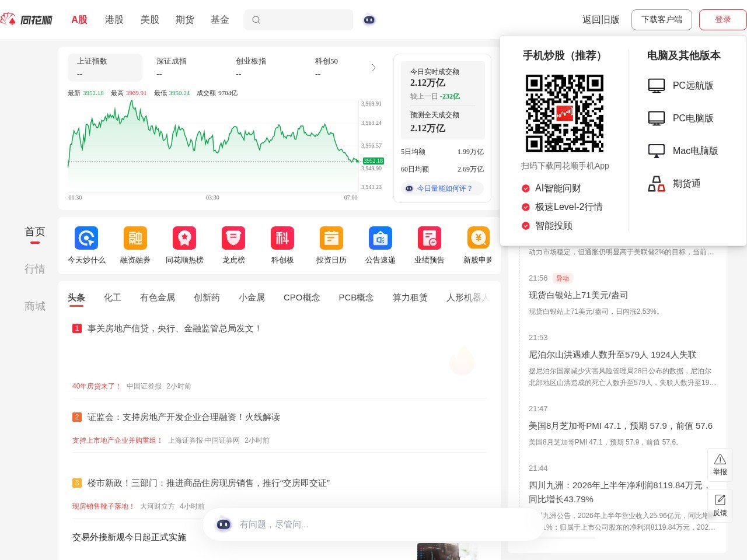The height and width of the screenshot is (560, 747).
Task: Go to 行情 in left sidebar
Action: point(35,269)
